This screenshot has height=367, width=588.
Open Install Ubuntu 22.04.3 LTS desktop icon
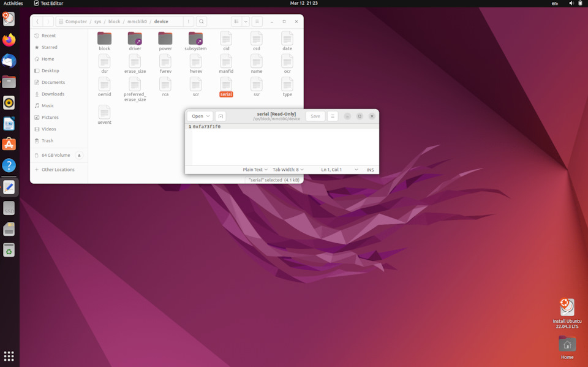click(567, 314)
